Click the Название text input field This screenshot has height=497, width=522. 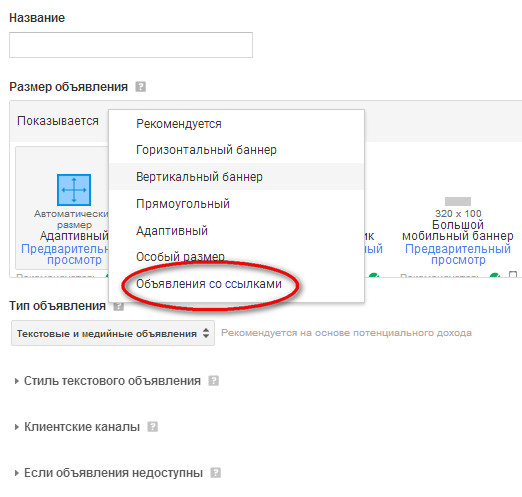(131, 45)
